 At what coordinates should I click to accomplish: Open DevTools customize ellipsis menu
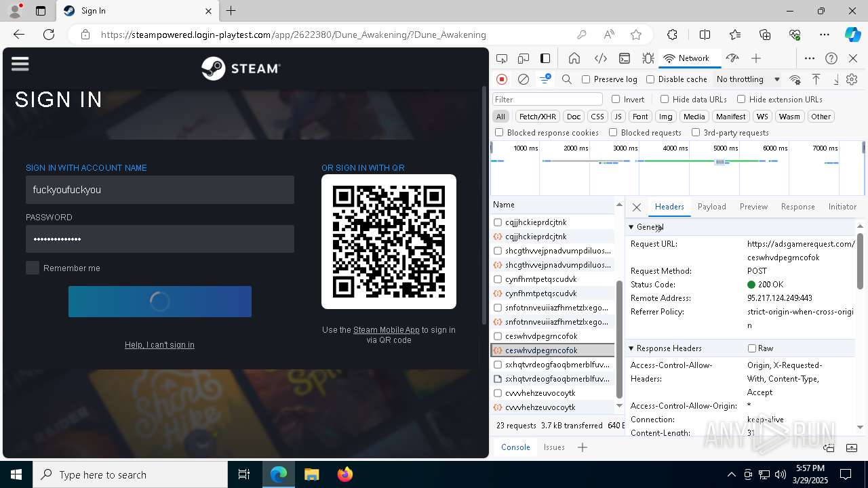(x=810, y=58)
